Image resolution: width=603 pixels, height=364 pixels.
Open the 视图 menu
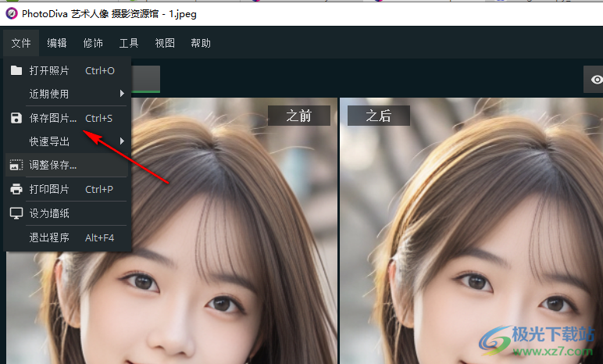(165, 43)
